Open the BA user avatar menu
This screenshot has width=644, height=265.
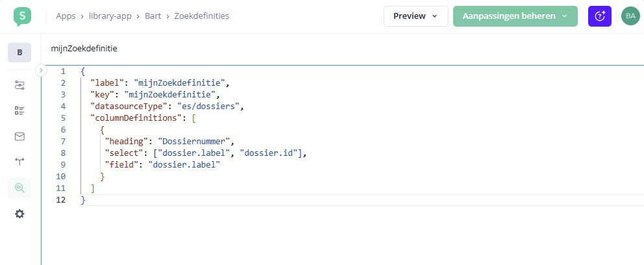point(630,16)
